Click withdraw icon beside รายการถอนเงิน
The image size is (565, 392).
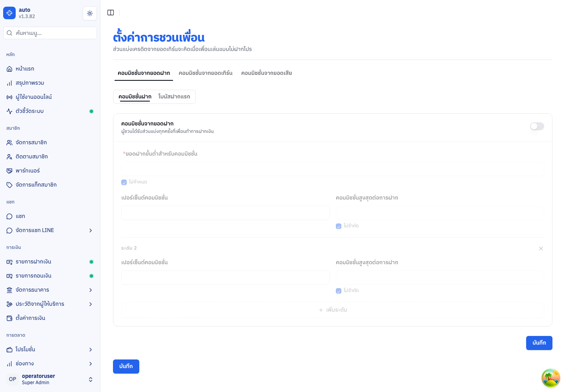(9, 276)
